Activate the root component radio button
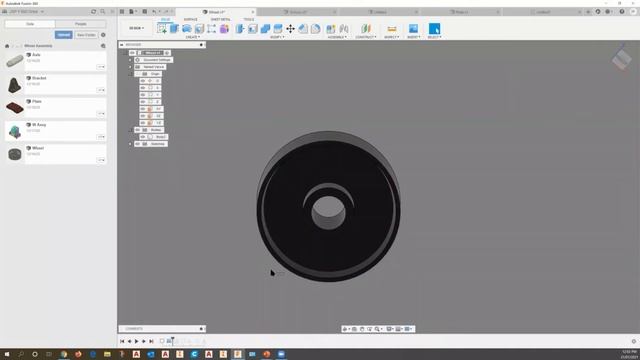Screen dimensions: 640x360 167,53
